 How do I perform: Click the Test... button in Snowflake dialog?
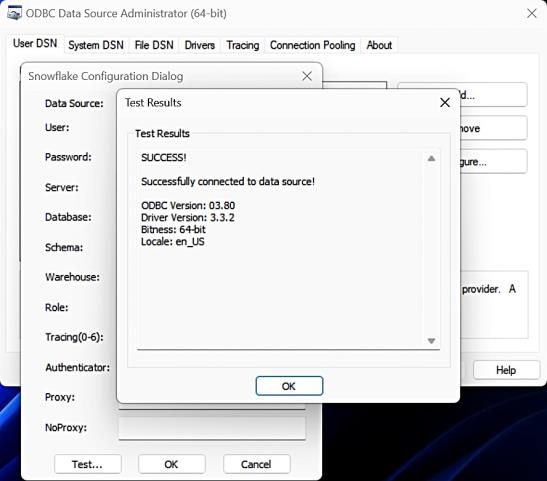(88, 464)
